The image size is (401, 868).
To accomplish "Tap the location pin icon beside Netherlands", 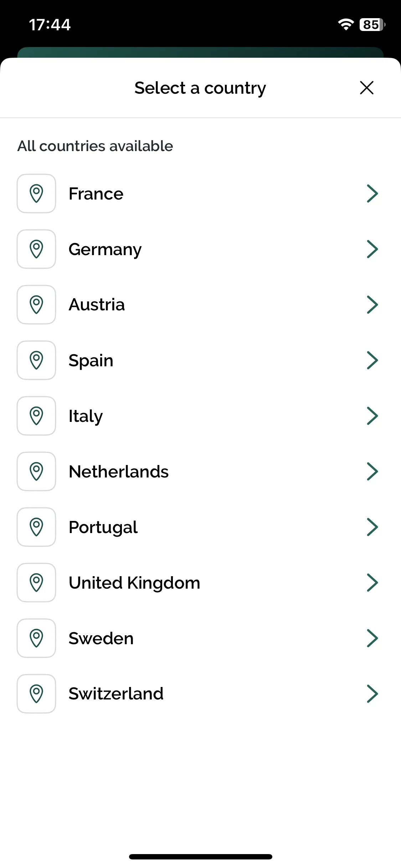I will (x=36, y=471).
